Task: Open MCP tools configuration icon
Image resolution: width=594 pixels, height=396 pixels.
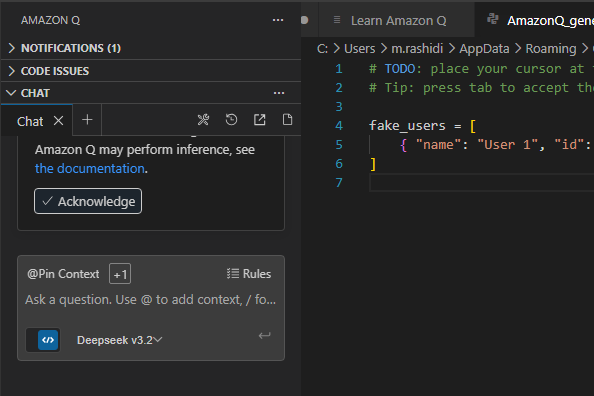Action: point(203,120)
